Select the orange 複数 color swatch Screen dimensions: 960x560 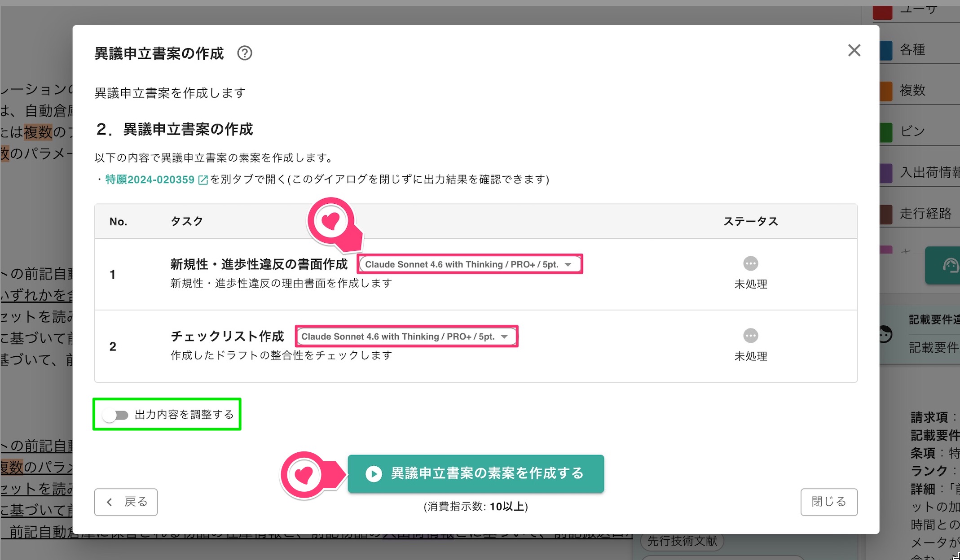(x=886, y=91)
